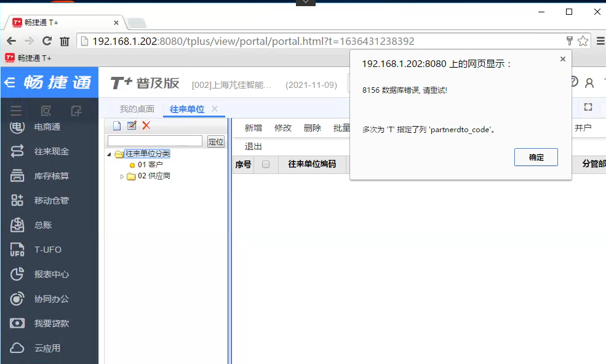Select 02 供应商 folder
Viewport: 606px width, 364px height.
pos(154,176)
